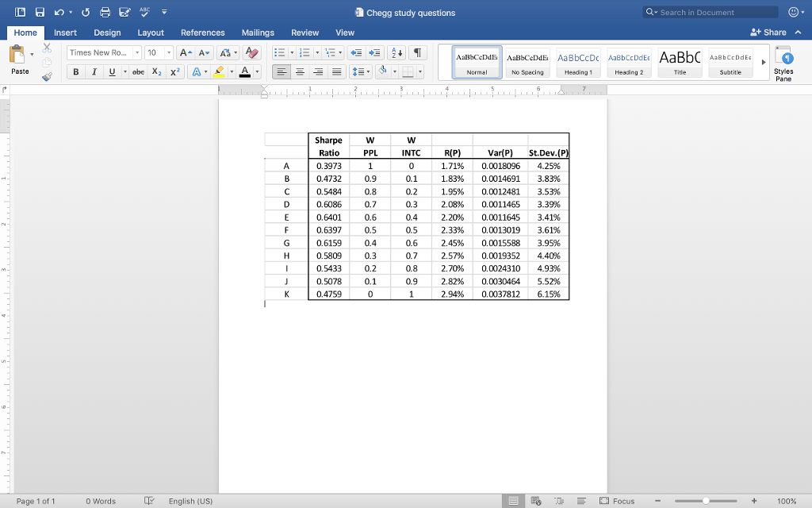Open the Sort icon in the ribbon
Viewport: 812px width, 508px height.
[x=395, y=53]
